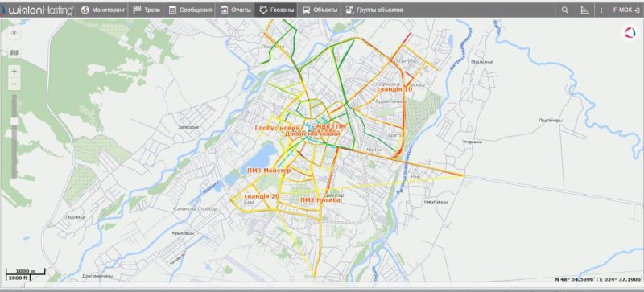Toggle the eye visible-layers button
The height and width of the screenshot is (292, 644).
pos(14,33)
